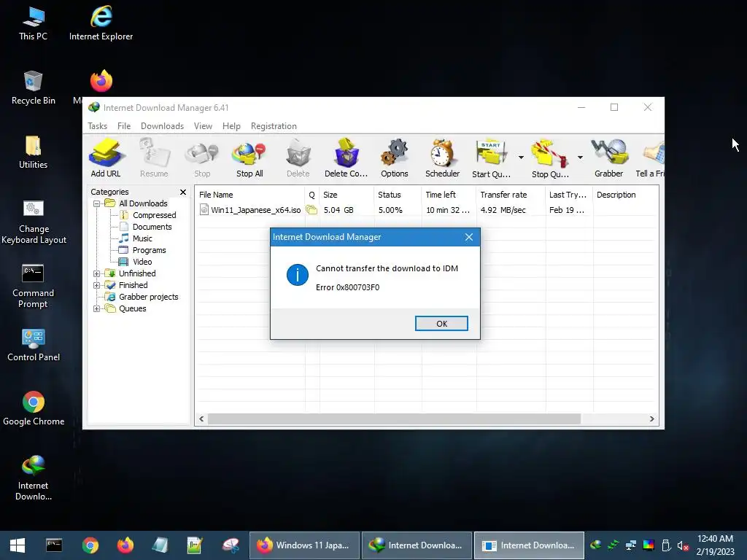The height and width of the screenshot is (560, 747).
Task: Open Recycle Bin desktop icon
Action: [x=34, y=88]
